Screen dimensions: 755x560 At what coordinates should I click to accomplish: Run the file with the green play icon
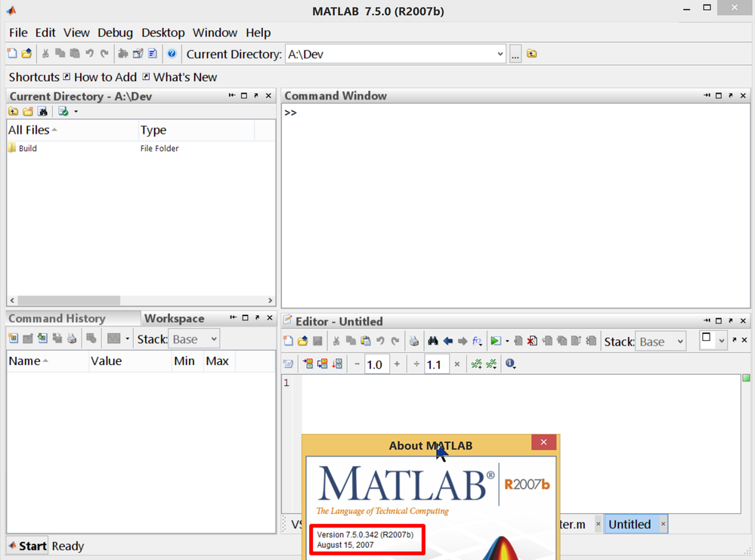pyautogui.click(x=496, y=341)
